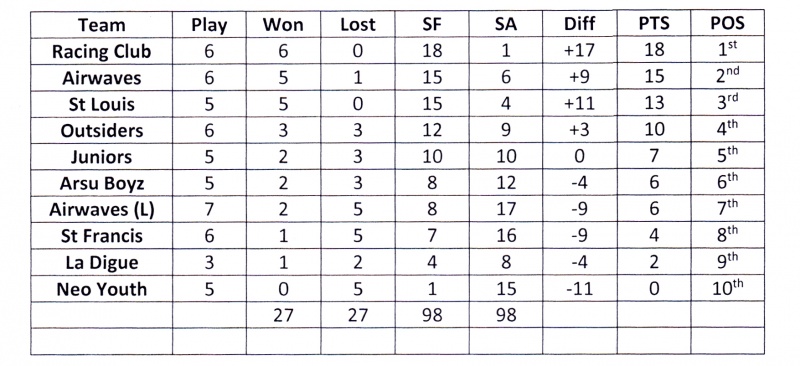
Task: Select the Racing Club team cell
Action: pos(102,52)
